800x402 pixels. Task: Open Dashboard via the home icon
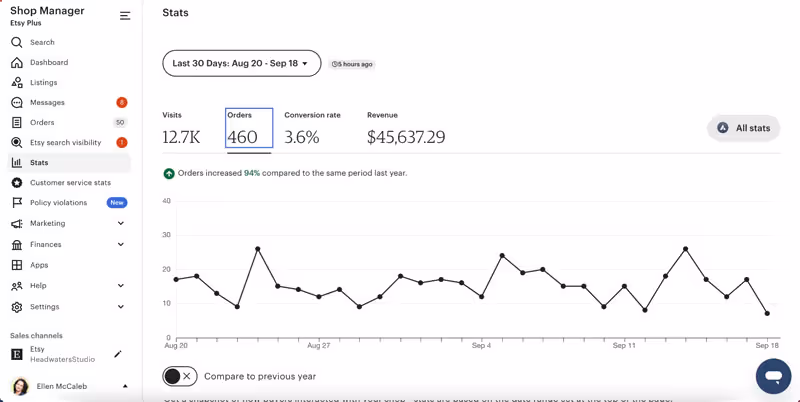pyautogui.click(x=17, y=63)
